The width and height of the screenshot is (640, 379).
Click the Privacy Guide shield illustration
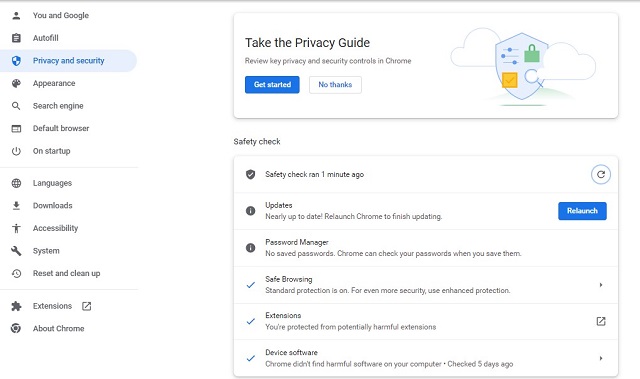pos(522,66)
